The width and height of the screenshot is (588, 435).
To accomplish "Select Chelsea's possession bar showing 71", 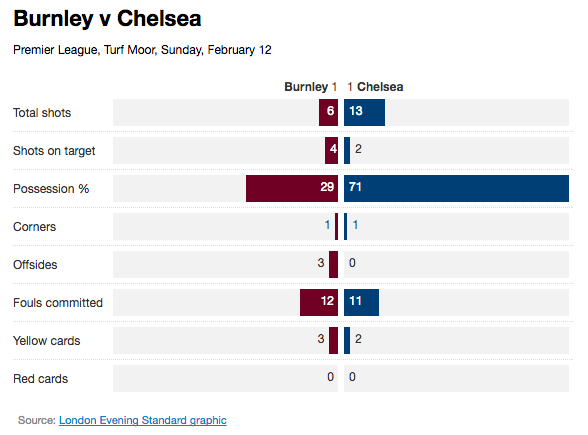I will point(456,188).
